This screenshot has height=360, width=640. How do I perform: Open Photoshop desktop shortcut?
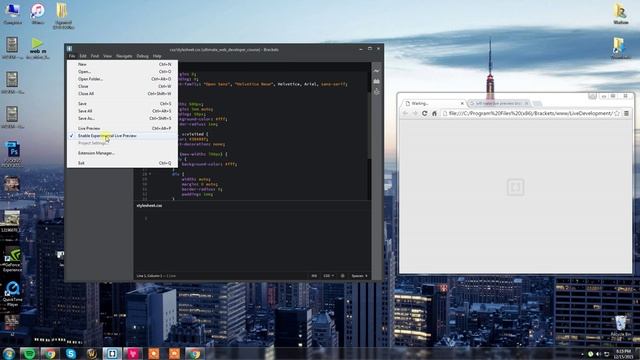click(12, 154)
